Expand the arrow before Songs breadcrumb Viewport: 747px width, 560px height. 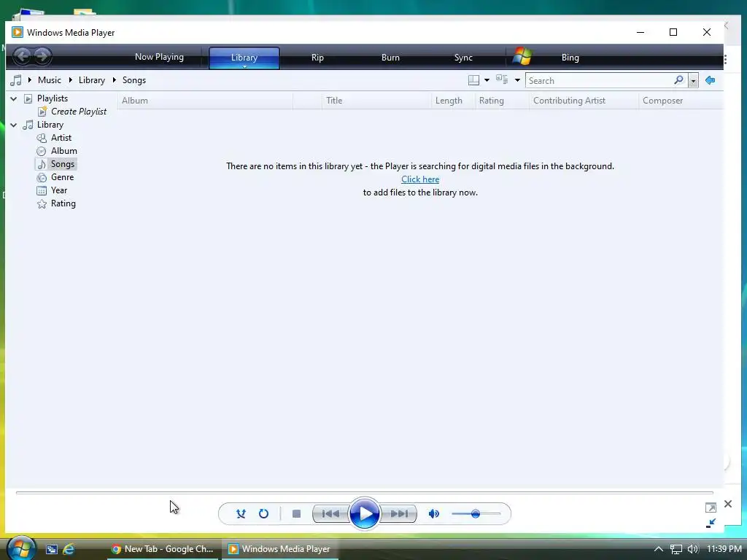(x=115, y=80)
